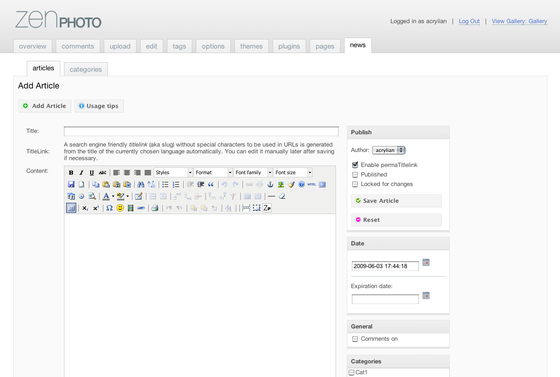Viewport: 560px width, 377px height.
Task: Open the Font family dropdown
Action: (x=253, y=172)
